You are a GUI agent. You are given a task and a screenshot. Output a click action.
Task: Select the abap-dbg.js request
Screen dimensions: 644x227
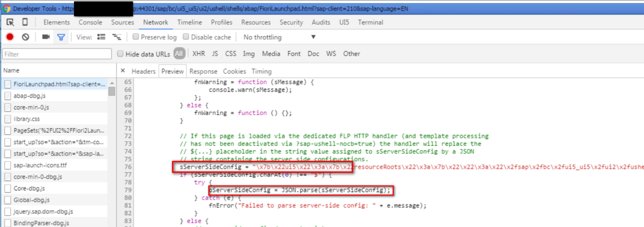[55, 96]
